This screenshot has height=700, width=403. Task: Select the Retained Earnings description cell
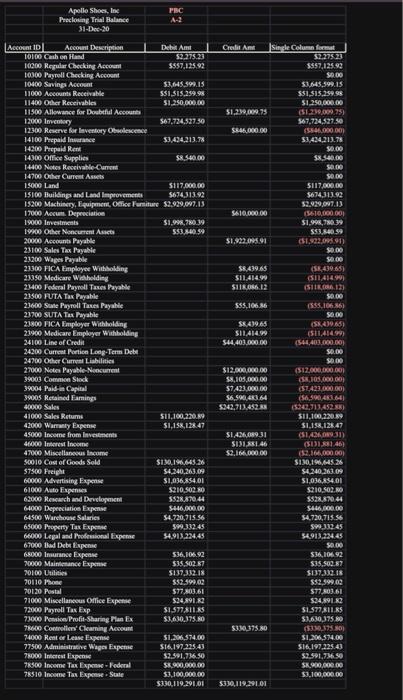coord(70,398)
